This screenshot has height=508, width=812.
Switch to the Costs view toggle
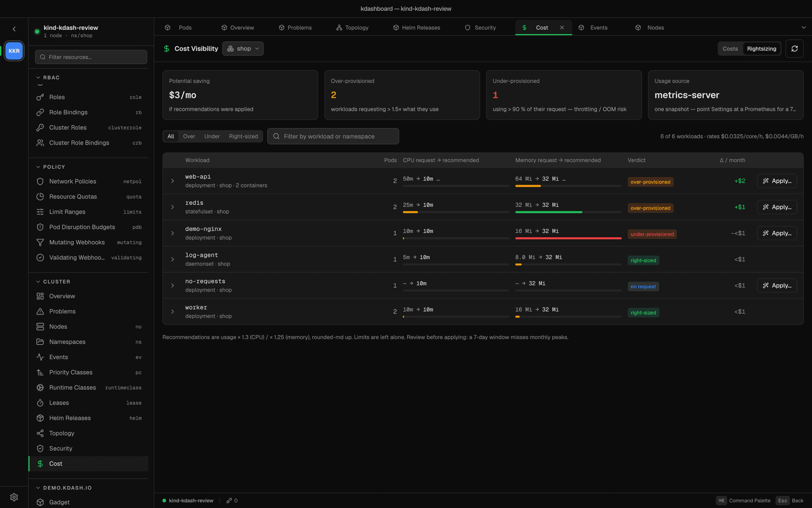pos(730,48)
